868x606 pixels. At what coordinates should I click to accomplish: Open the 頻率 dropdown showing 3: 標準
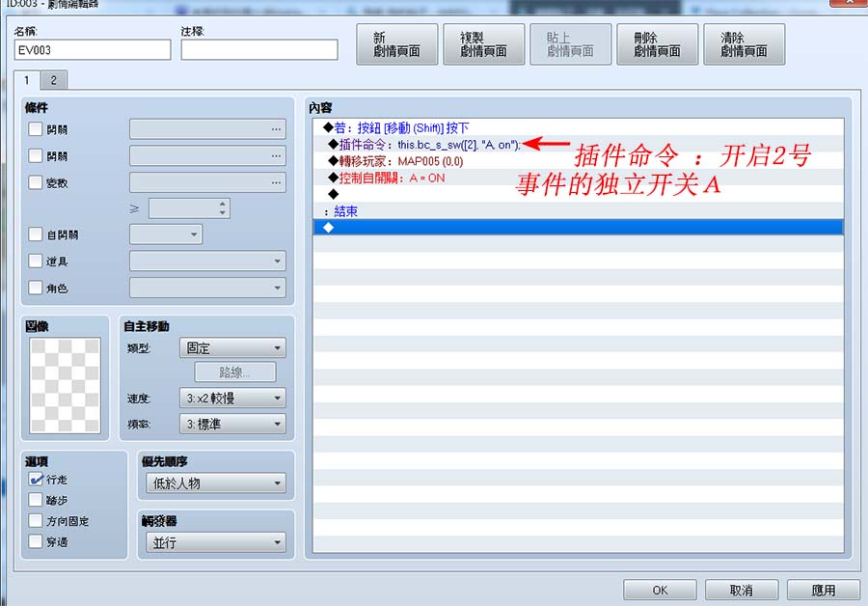pos(232,425)
